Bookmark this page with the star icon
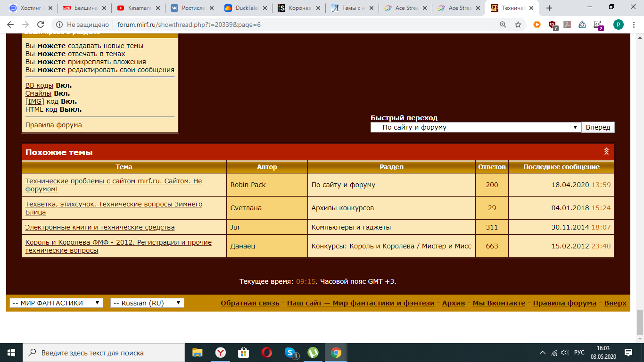This screenshot has height=362, width=644. tap(518, 25)
